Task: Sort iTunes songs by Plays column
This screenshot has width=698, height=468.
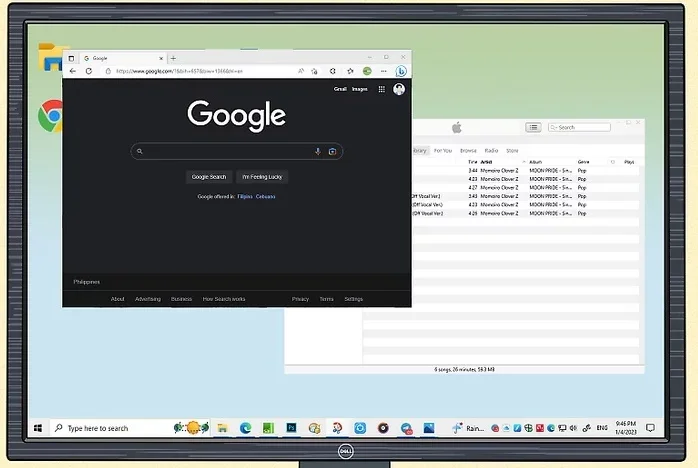Action: point(629,162)
